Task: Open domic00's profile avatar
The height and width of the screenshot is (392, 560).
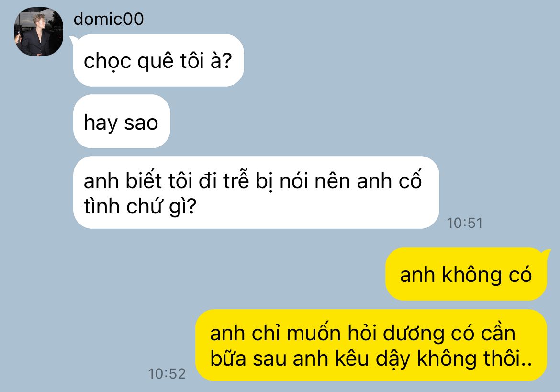Action: [39, 32]
